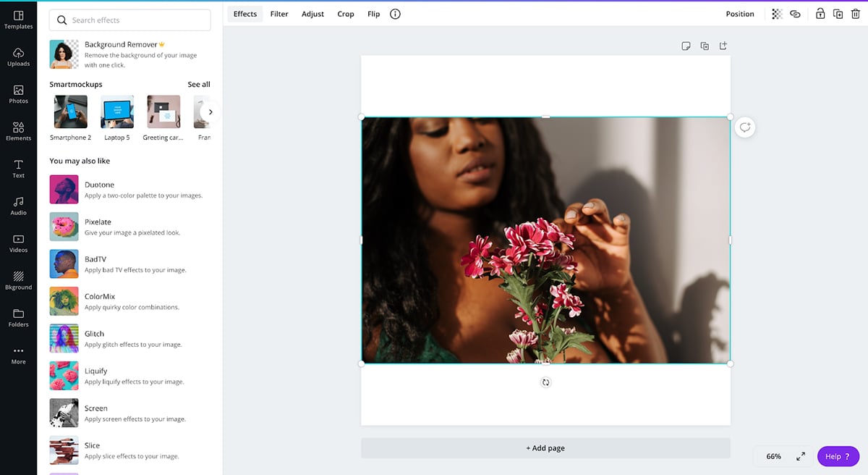The width and height of the screenshot is (868, 475).
Task: Open the Adjust tab
Action: coord(312,14)
